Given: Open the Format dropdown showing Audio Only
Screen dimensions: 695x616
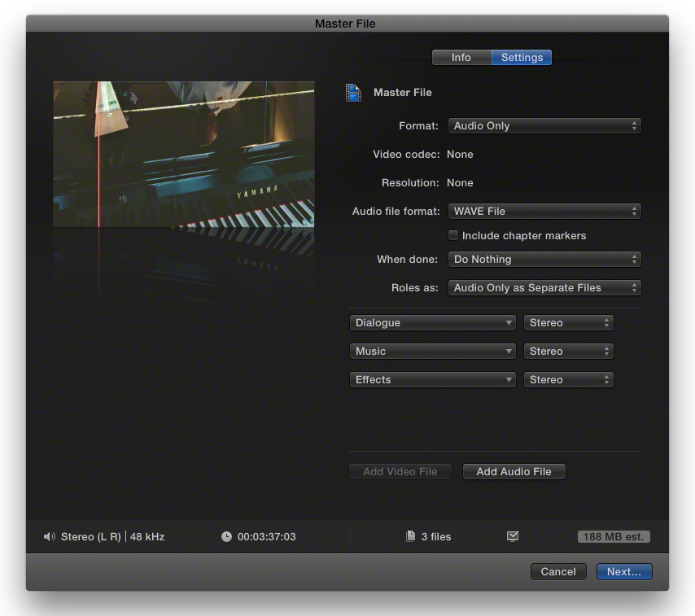Looking at the screenshot, I should point(544,126).
